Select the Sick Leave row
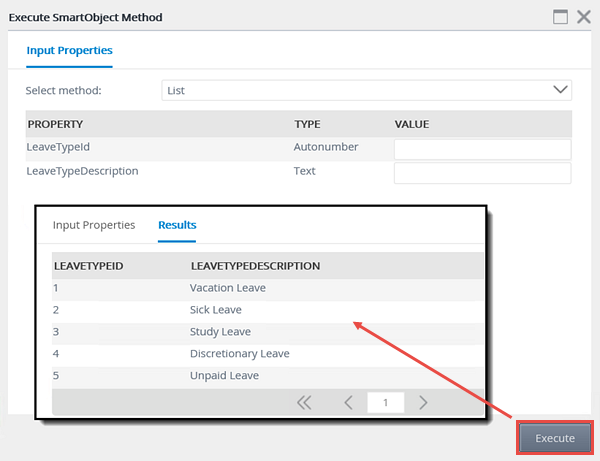The image size is (600, 461). point(267,310)
